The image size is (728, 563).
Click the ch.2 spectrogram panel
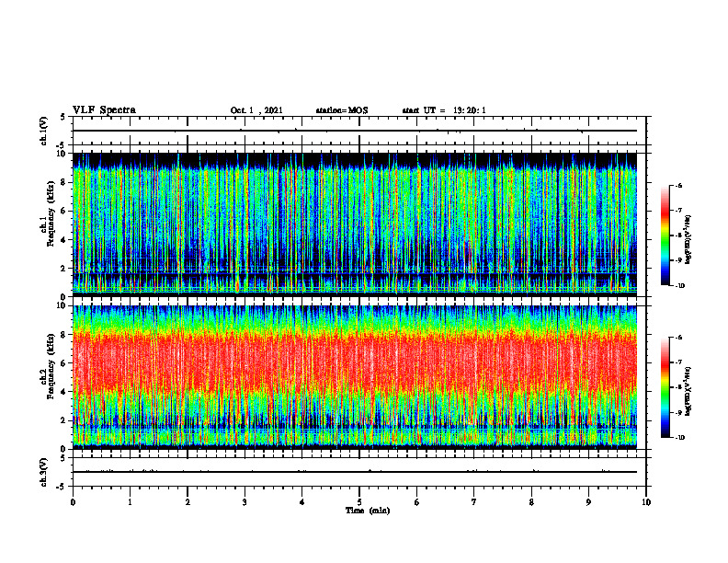(x=355, y=377)
